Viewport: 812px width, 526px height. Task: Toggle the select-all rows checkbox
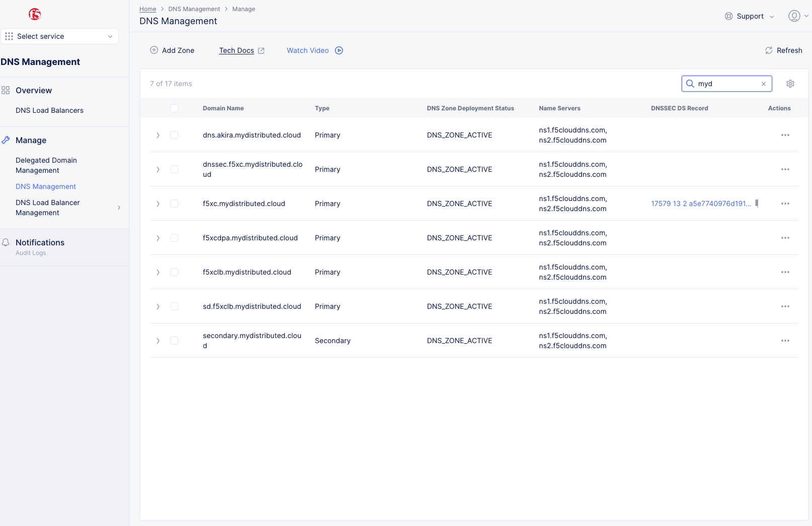click(x=174, y=108)
